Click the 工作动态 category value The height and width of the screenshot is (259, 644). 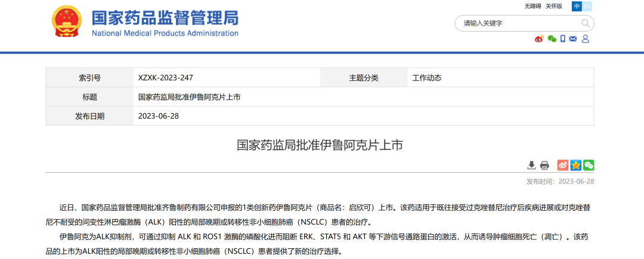pyautogui.click(x=427, y=78)
